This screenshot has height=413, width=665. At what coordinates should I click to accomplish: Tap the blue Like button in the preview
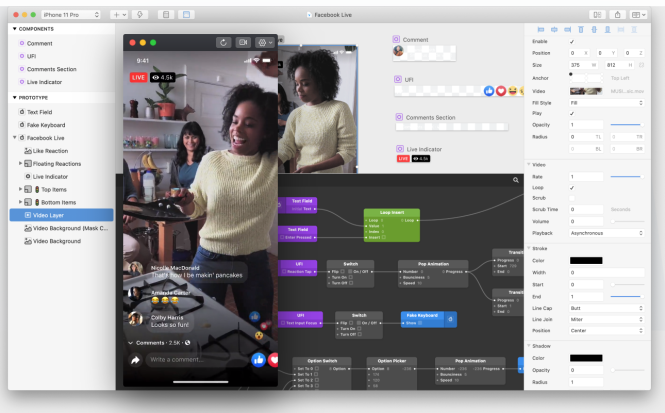[258, 360]
